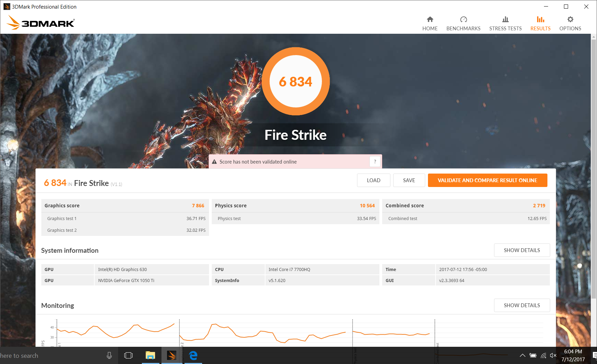Click the SystemInfo v5.1.620 value

point(322,281)
